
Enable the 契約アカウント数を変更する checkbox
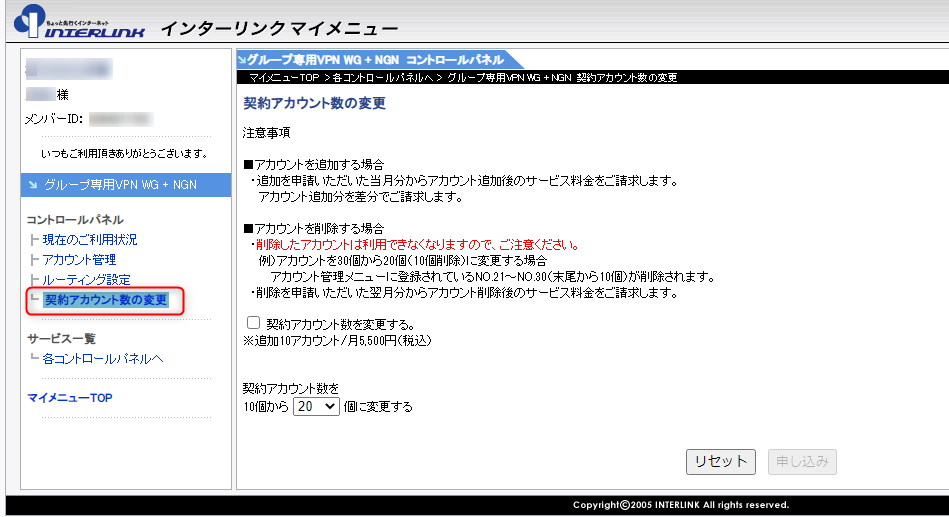click(x=253, y=323)
